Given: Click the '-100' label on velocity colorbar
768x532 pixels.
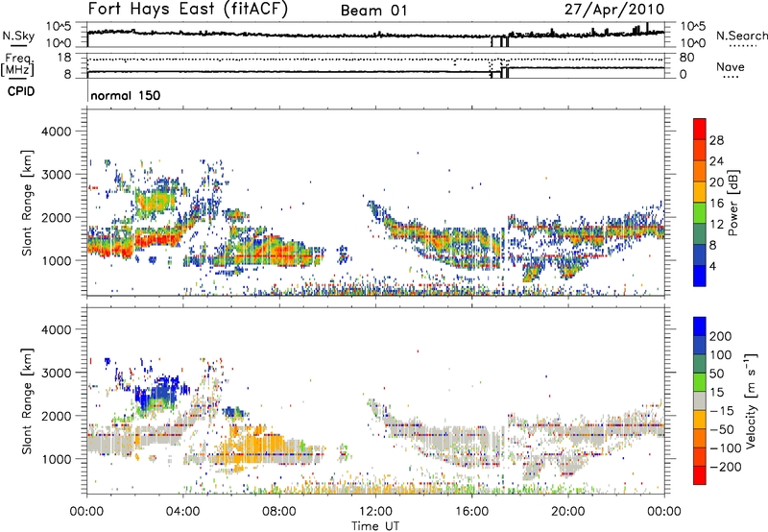Looking at the screenshot, I should point(725,448).
